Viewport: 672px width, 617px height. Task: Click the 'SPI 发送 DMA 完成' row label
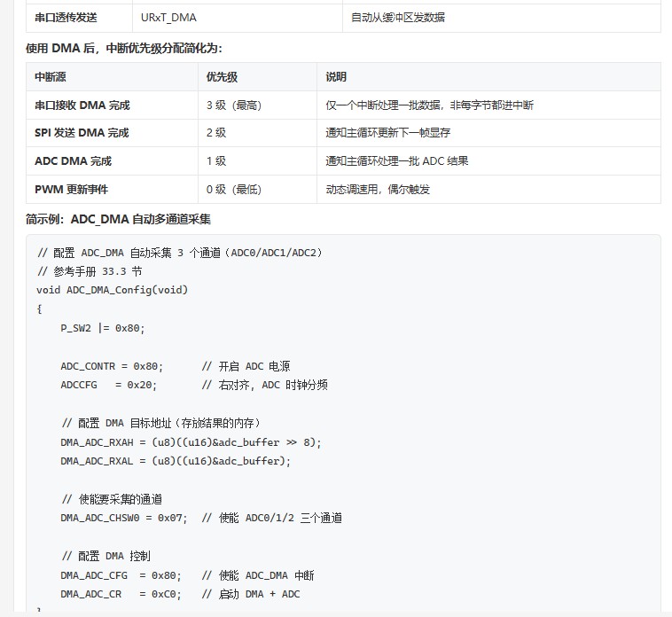point(112,133)
